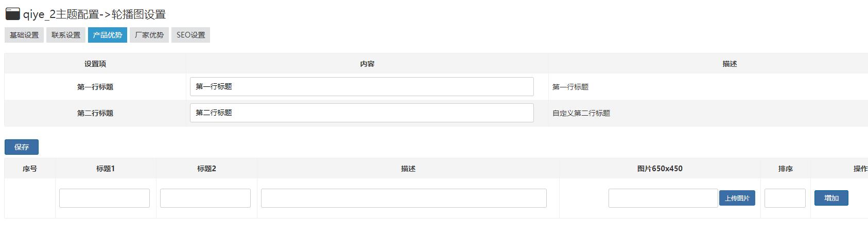The width and height of the screenshot is (868, 237).
Task: Select the 产品优势 tab
Action: point(108,35)
